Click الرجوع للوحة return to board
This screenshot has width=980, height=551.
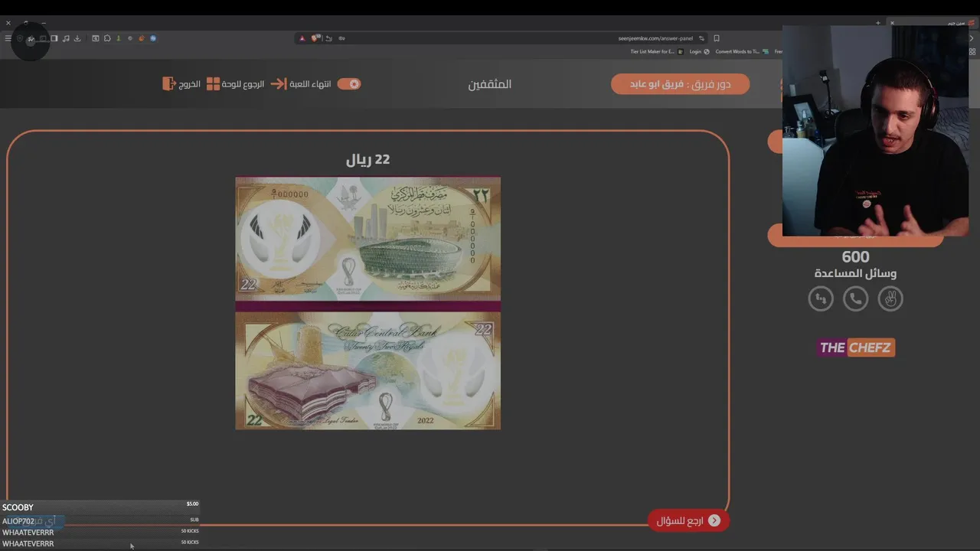pyautogui.click(x=243, y=83)
